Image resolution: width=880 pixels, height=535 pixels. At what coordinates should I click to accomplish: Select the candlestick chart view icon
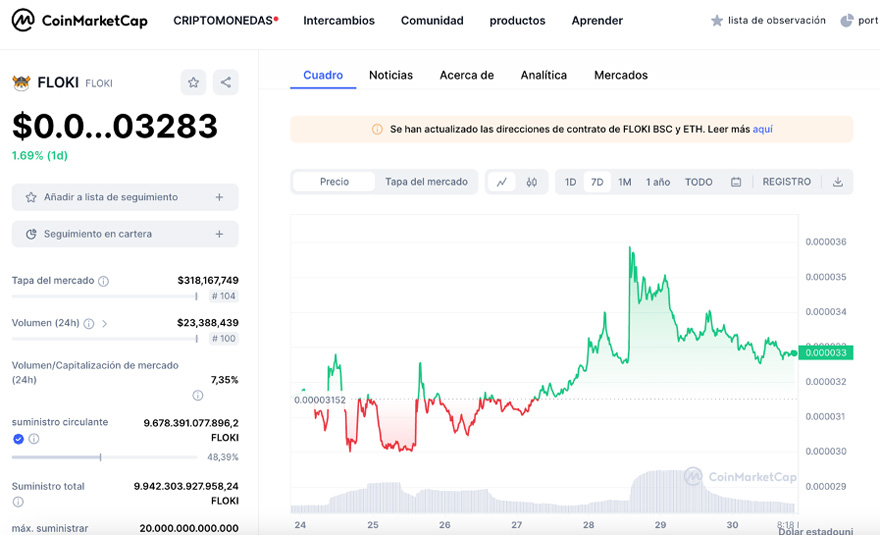pyautogui.click(x=532, y=182)
